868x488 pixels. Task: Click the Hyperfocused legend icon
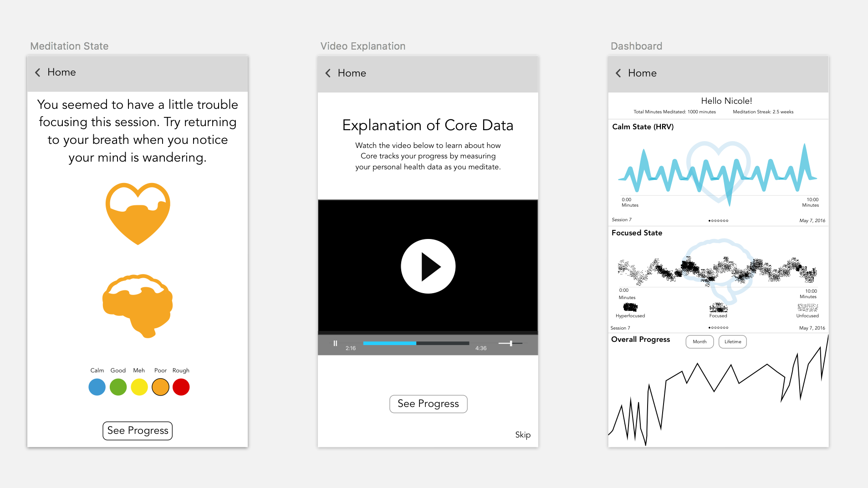pos(630,307)
